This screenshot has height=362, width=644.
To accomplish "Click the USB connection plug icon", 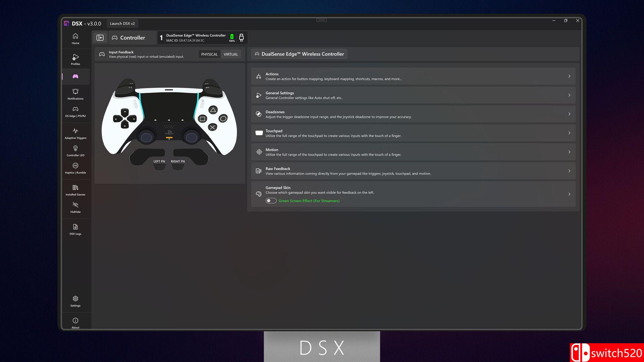I will (x=241, y=38).
